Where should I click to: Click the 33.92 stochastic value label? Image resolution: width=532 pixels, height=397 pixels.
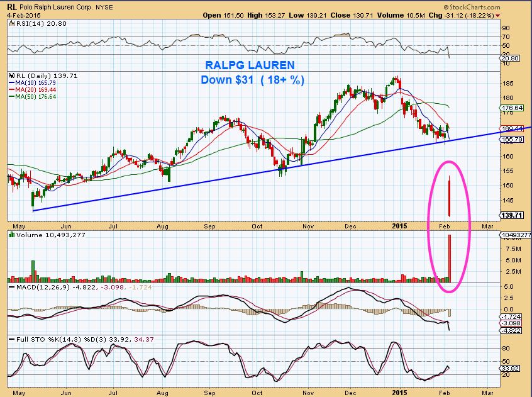pos(510,368)
